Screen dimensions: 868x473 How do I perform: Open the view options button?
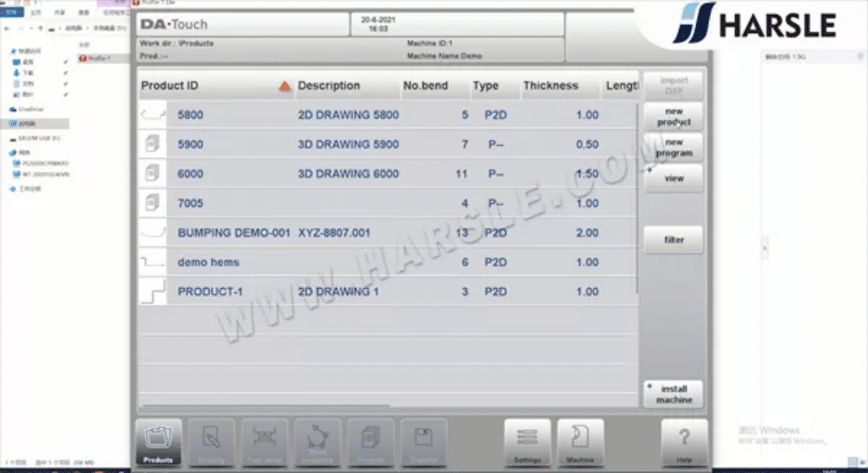[674, 178]
